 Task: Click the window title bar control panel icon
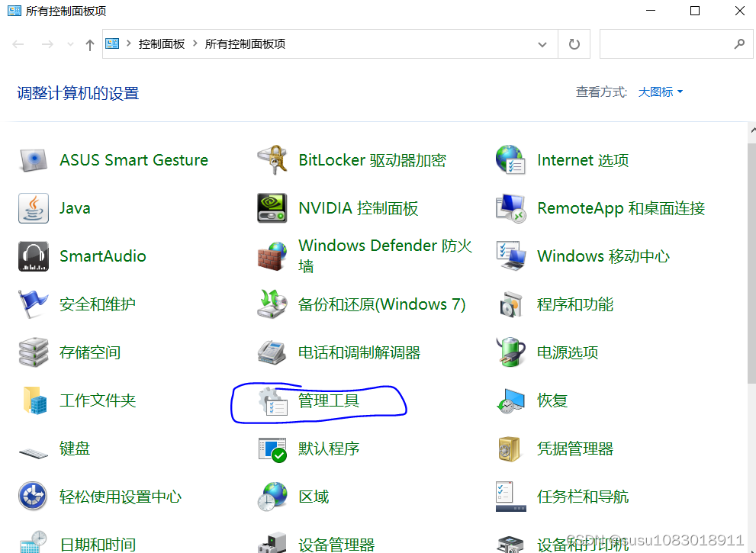(x=14, y=11)
